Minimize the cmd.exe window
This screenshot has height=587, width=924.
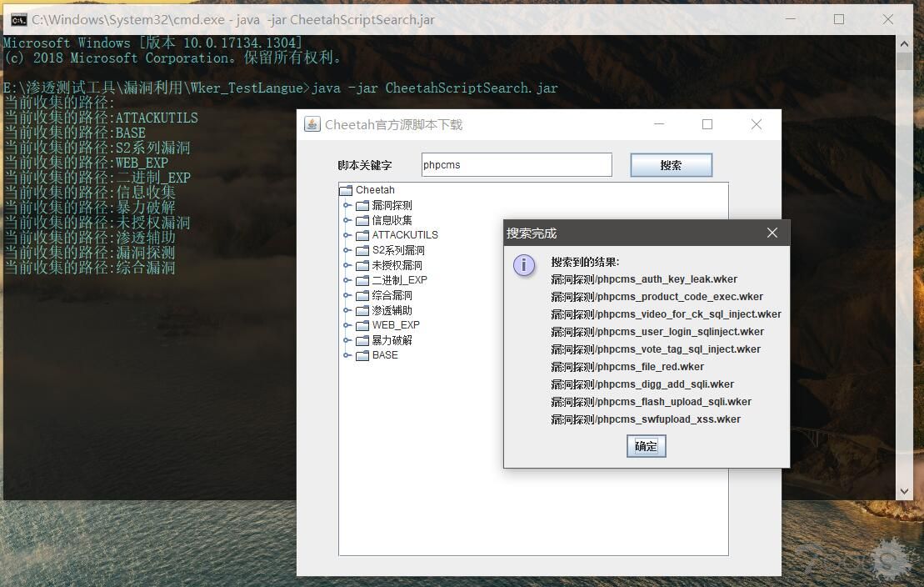pyautogui.click(x=790, y=19)
